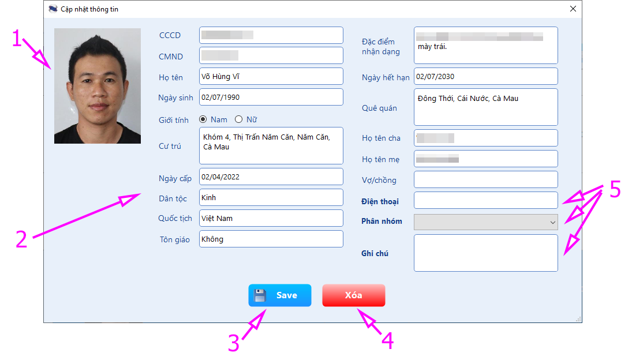
Task: Select the Ngày cấp field
Action: (x=271, y=177)
